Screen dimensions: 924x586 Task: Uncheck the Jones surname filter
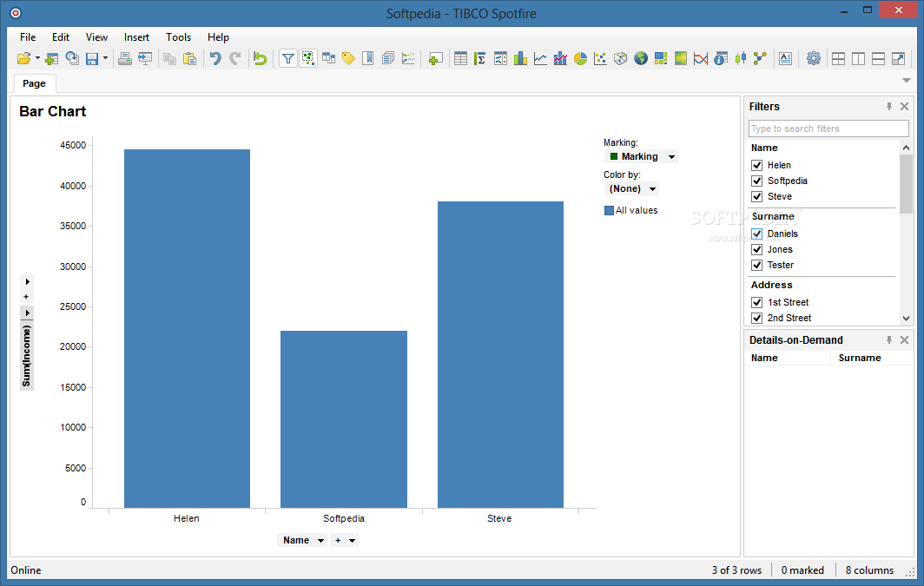coord(757,250)
